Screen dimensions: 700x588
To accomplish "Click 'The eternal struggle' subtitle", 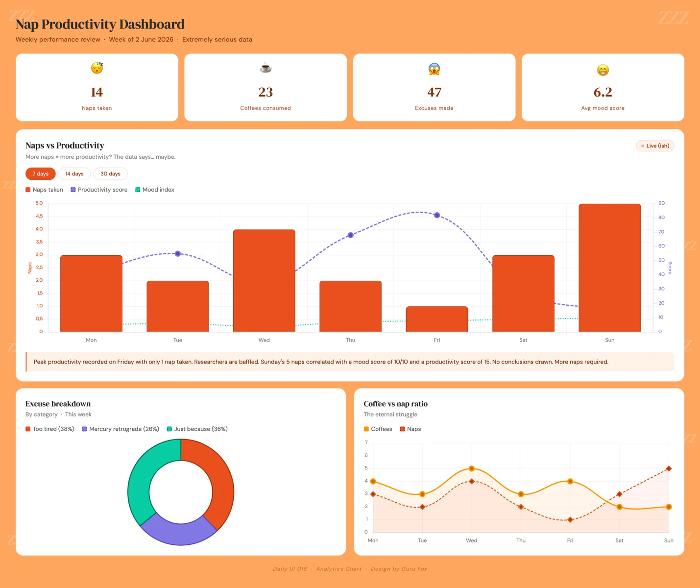I will 390,415.
